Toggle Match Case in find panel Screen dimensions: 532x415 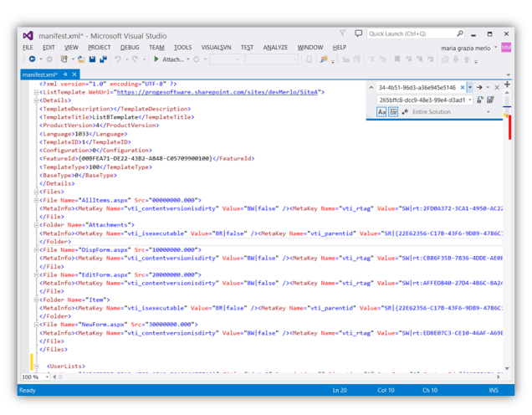pyautogui.click(x=381, y=111)
